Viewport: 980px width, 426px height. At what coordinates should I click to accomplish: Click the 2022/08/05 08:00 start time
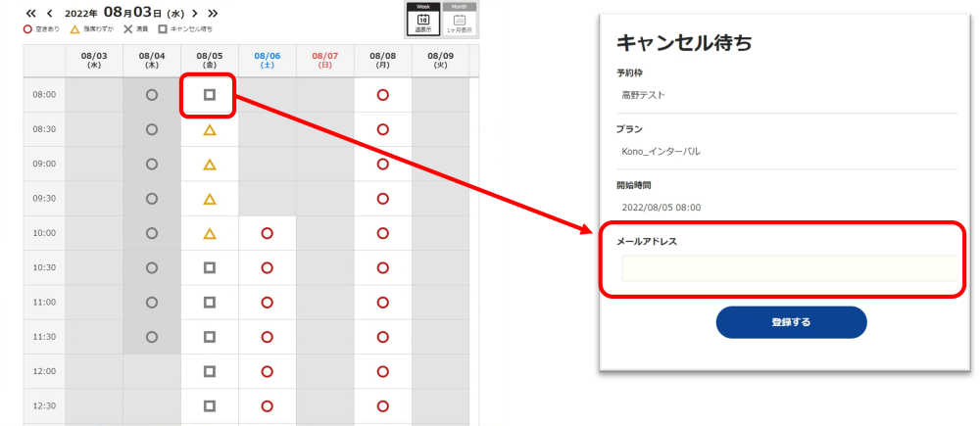pyautogui.click(x=661, y=207)
